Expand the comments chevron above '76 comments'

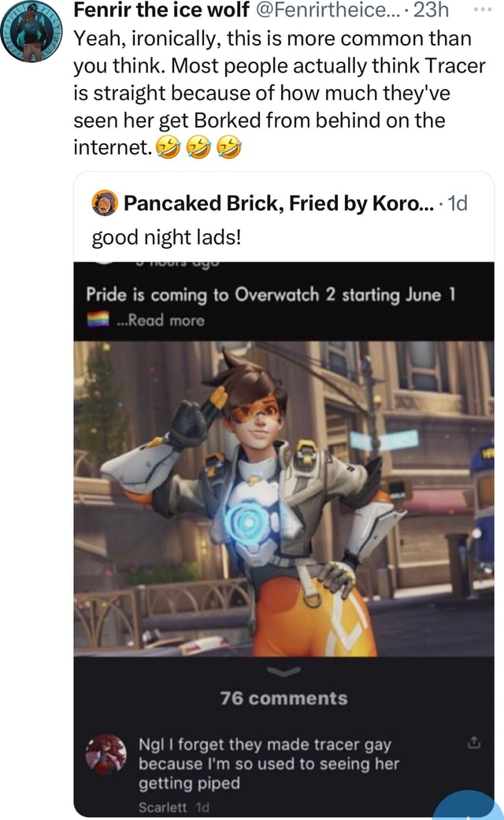283,671
